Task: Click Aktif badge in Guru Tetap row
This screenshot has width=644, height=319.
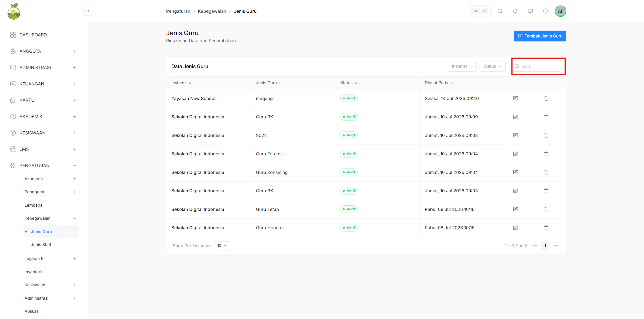Action: tap(349, 209)
